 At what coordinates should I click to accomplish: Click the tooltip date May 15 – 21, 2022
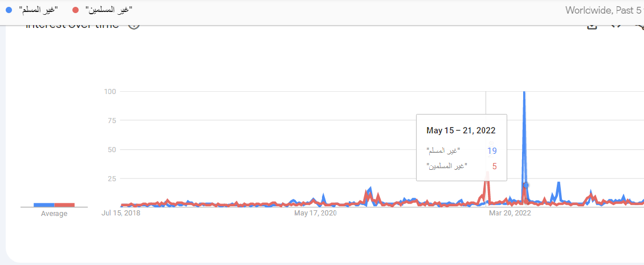461,131
